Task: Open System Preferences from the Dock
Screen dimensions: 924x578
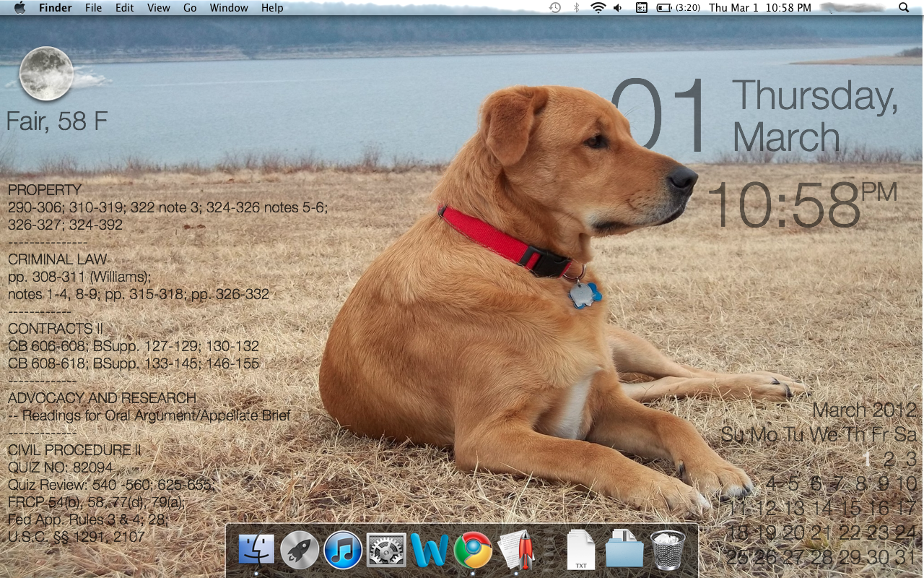Action: coord(386,551)
